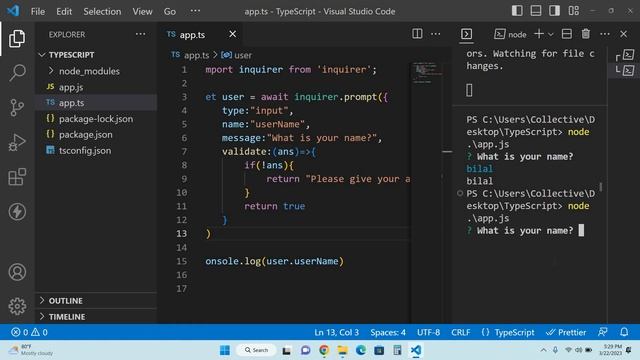Image resolution: width=640 pixels, height=360 pixels.
Task: Open the Accounts menu
Action: [17, 272]
